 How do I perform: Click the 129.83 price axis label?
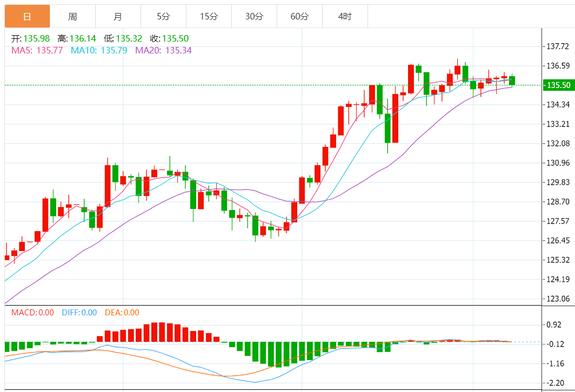pyautogui.click(x=558, y=182)
